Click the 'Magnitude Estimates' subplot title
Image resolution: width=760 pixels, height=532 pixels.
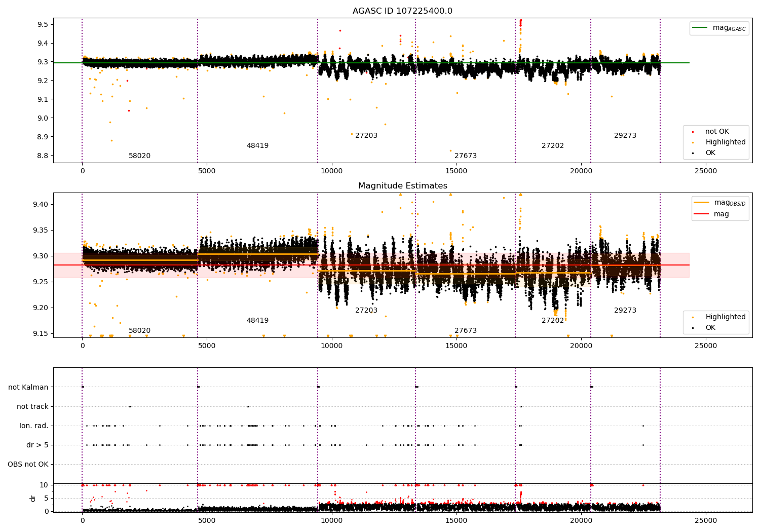coord(403,186)
